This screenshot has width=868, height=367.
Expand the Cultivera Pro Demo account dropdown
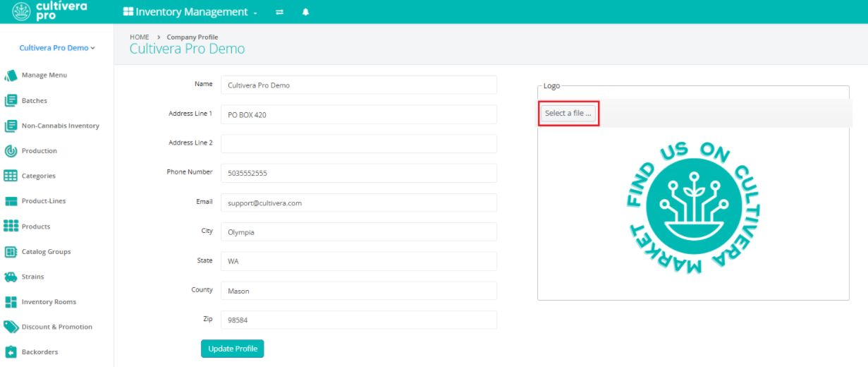click(57, 48)
